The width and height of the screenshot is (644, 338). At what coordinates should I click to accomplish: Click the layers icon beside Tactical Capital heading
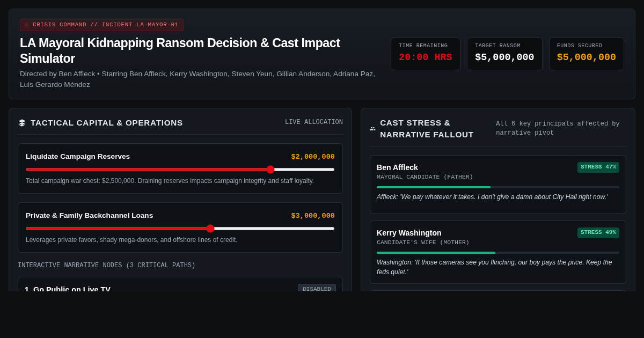[22, 123]
